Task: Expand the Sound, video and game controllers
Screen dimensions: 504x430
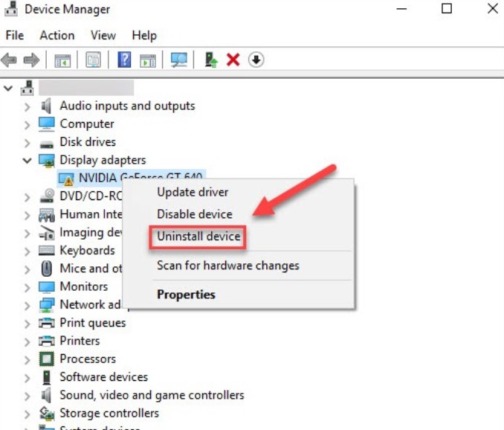Action: (x=28, y=395)
